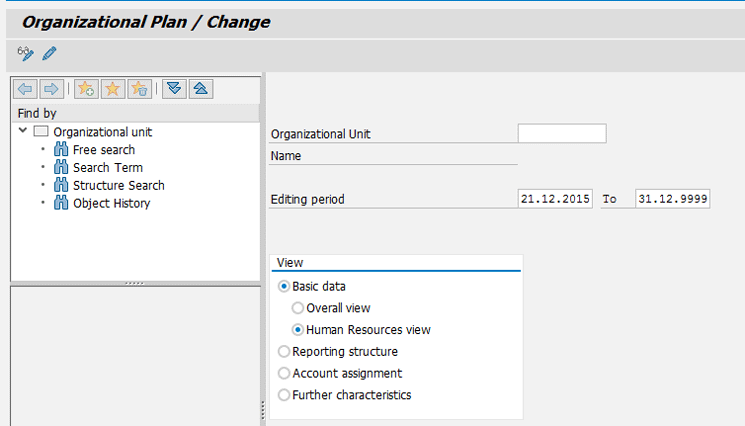Click the Change pencil icon
Screen dimensions: 745x426
[49, 53]
